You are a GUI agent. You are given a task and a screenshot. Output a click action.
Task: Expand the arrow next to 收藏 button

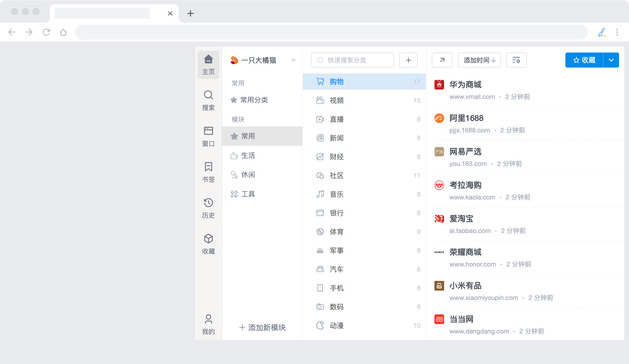[x=611, y=60]
